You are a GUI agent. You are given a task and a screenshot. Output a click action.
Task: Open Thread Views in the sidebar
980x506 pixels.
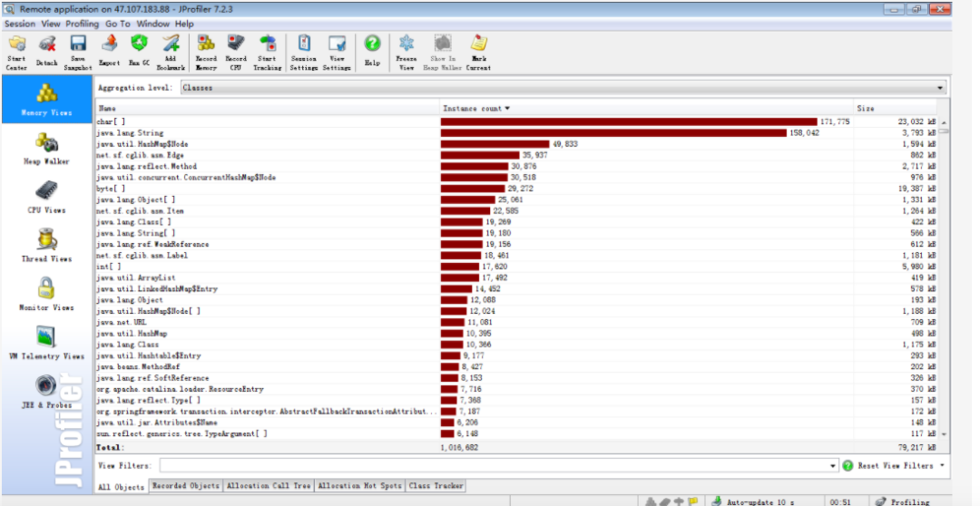point(47,246)
